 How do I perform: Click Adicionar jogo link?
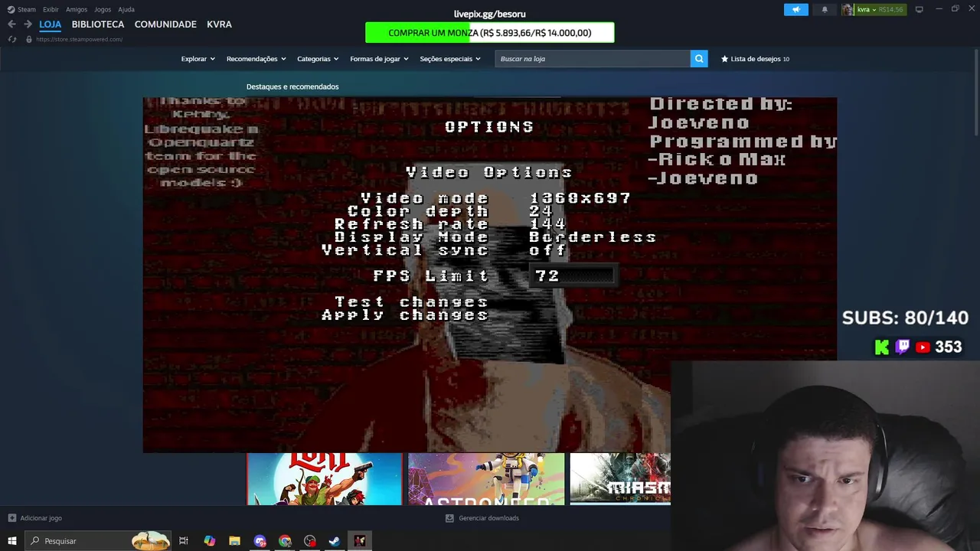point(41,518)
